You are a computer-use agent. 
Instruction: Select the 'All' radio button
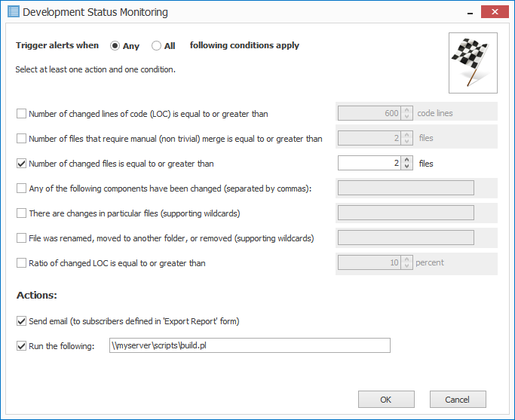(157, 46)
